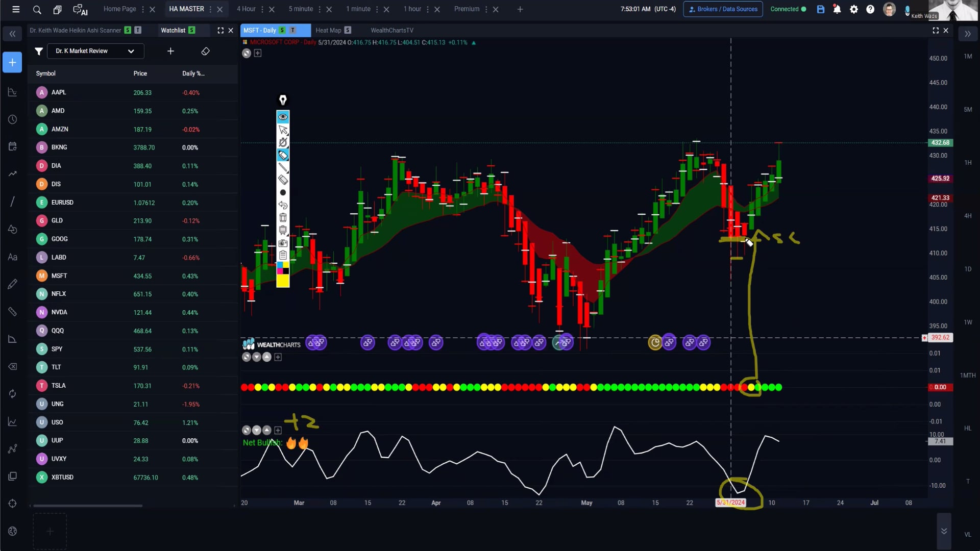Expand the right panel double-chevron
This screenshot has width=980, height=551.
point(968,34)
